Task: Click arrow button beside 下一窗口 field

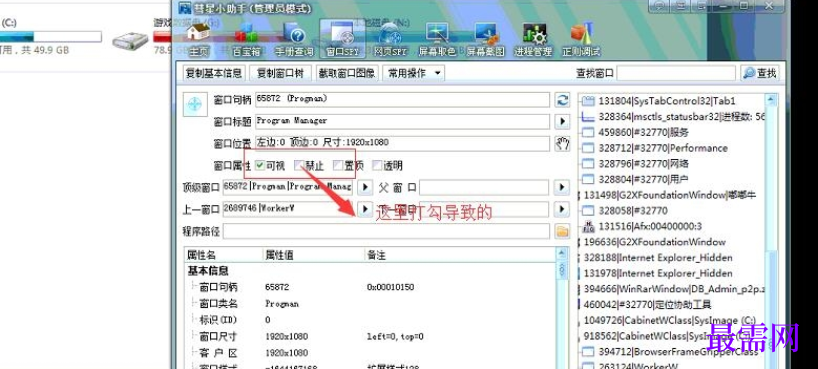Action: (x=562, y=209)
